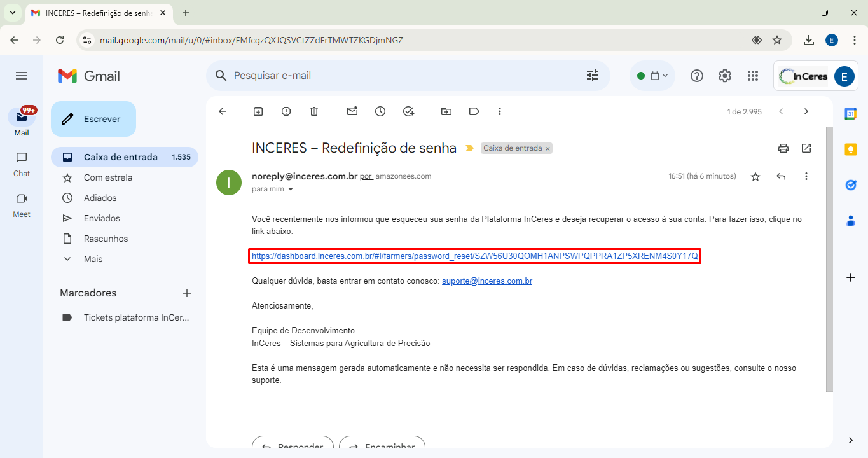Open the password reset link
The height and width of the screenshot is (458, 868).
tap(474, 256)
